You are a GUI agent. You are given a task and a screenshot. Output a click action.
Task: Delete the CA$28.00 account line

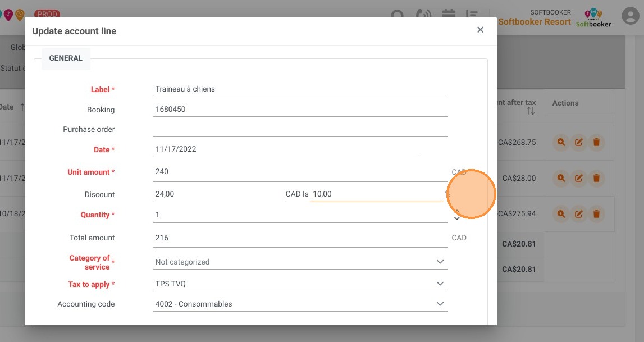coord(596,178)
